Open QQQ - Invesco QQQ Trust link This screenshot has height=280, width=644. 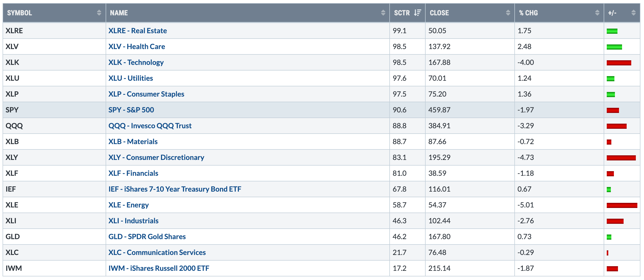tap(150, 126)
